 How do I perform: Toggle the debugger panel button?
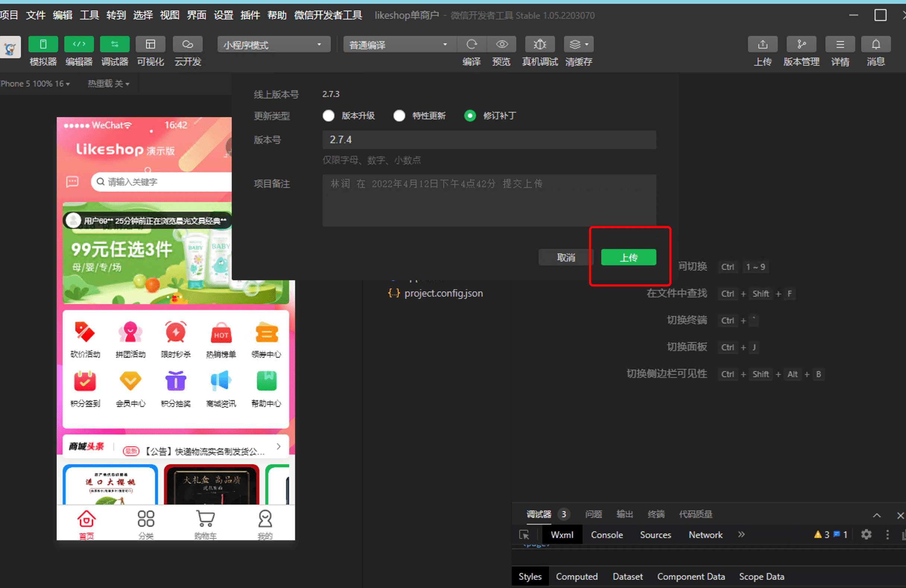[x=115, y=45]
